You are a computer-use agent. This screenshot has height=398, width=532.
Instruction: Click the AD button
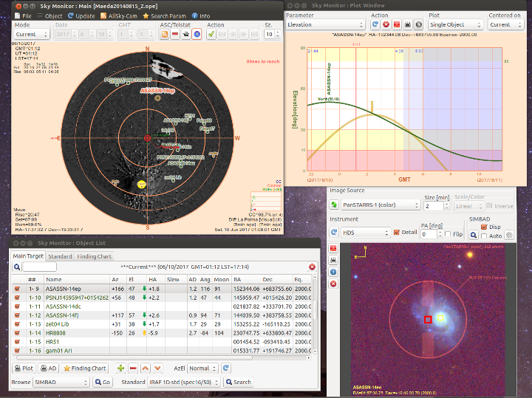(x=48, y=368)
